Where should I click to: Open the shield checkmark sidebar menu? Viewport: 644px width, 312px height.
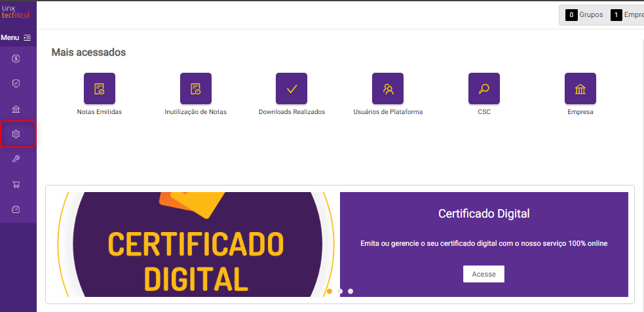[x=16, y=84]
